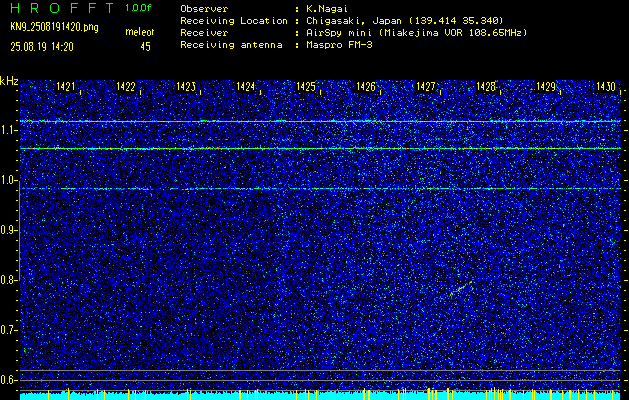Click the 1423 time marker
This screenshot has height=400, width=629.
click(x=186, y=86)
